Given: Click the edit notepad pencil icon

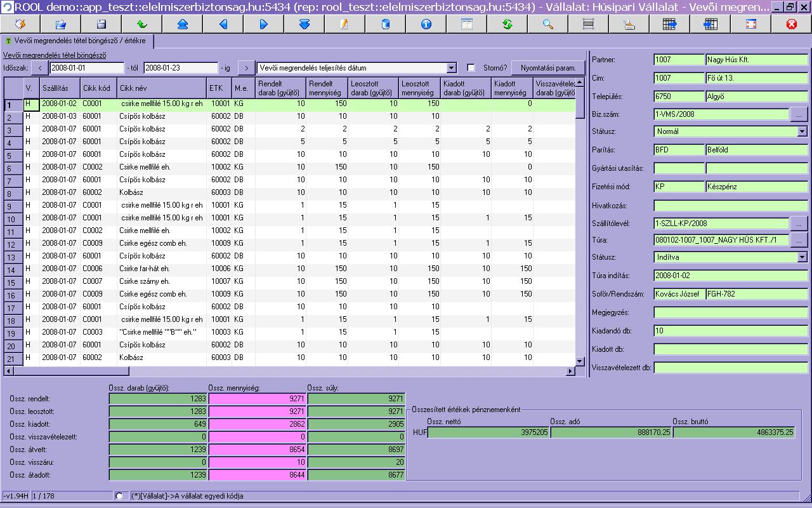Looking at the screenshot, I should tap(344, 24).
